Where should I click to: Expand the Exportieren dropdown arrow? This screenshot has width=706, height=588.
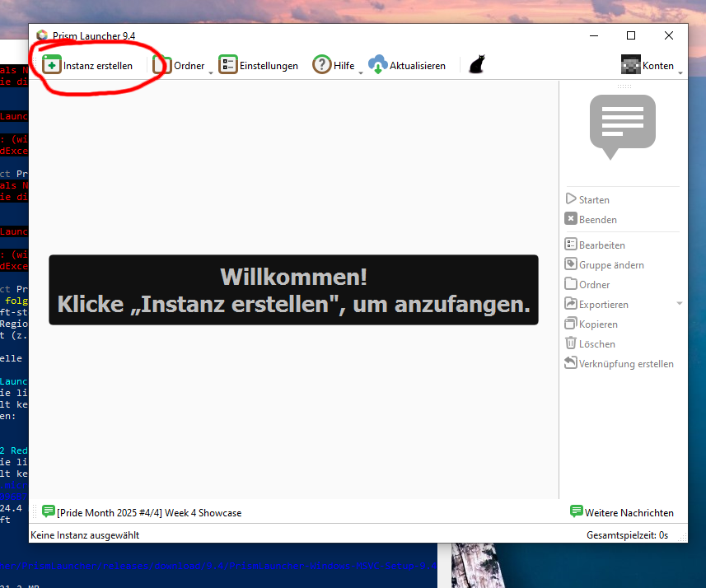click(x=679, y=303)
